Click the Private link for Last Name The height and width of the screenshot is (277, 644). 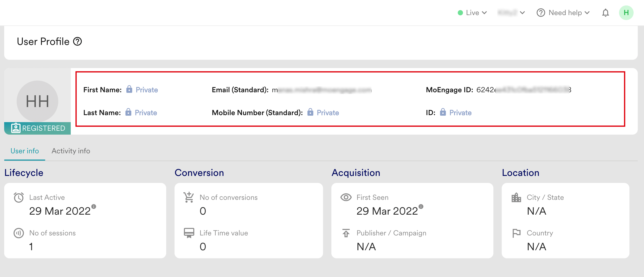coord(146,113)
